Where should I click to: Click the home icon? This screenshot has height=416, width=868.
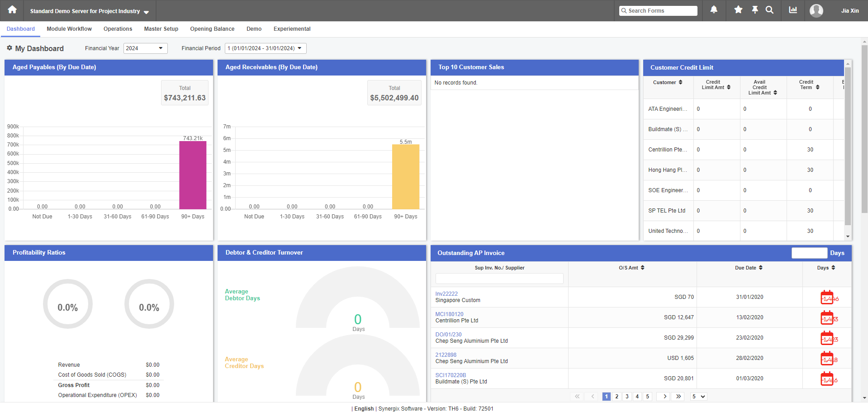click(x=11, y=10)
